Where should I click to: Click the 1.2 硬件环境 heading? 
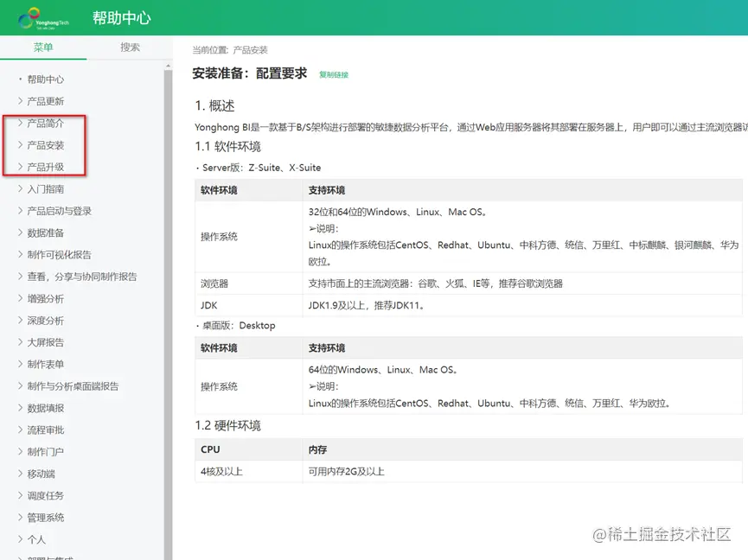(x=227, y=425)
